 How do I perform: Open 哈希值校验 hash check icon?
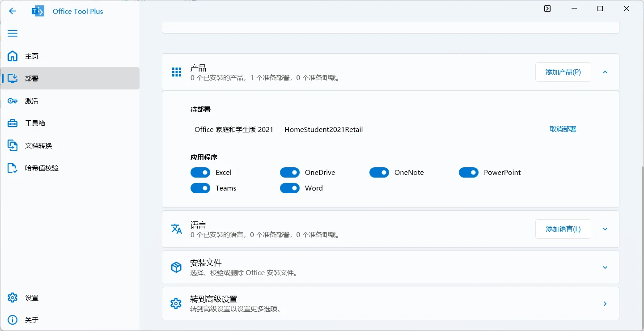click(x=13, y=168)
